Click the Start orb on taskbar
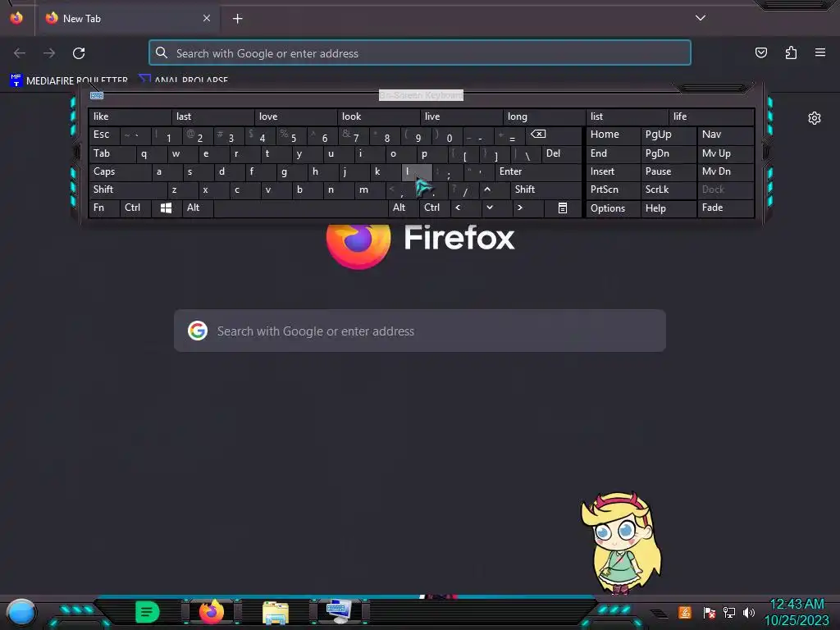 pyautogui.click(x=21, y=612)
